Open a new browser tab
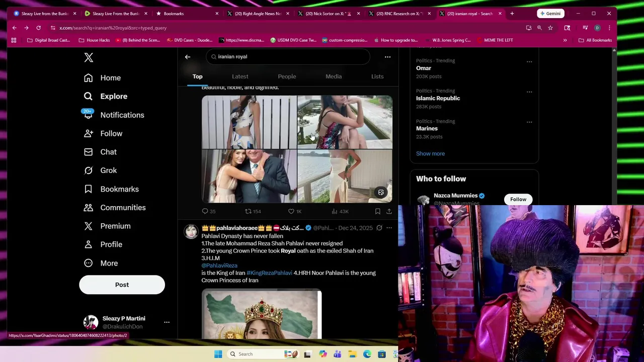Screen dimensions: 644x362 tap(512, 14)
